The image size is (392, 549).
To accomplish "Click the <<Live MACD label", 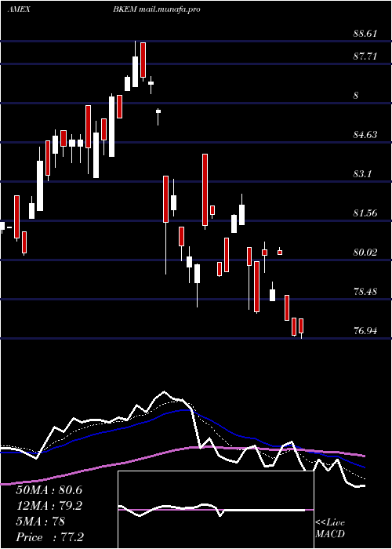I will (x=330, y=529).
